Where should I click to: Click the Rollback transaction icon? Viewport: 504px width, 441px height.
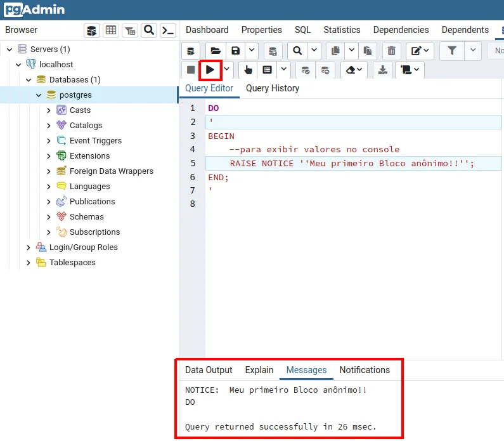pyautogui.click(x=325, y=70)
